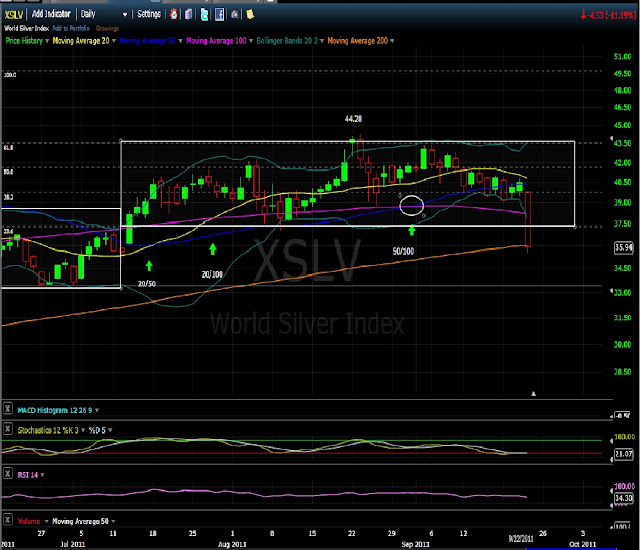Screen dimensions: 640x550
Task: Close the RSI 14 panel
Action: point(7,473)
